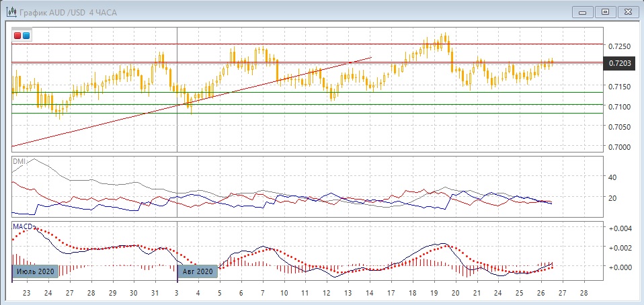Minimize the AUD/USD chart window
The width and height of the screenshot is (644, 305).
(582, 11)
